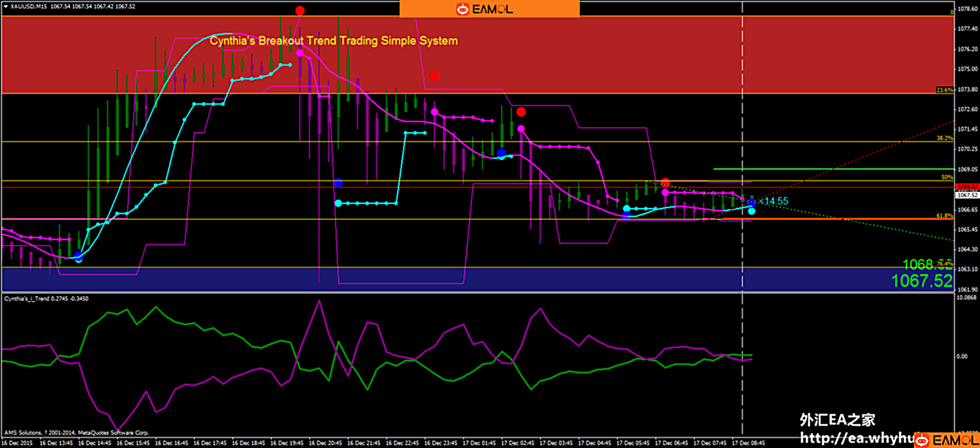Click the 61.8% Fibonacci retracement label
Screen dimensions: 980x448
[944, 215]
